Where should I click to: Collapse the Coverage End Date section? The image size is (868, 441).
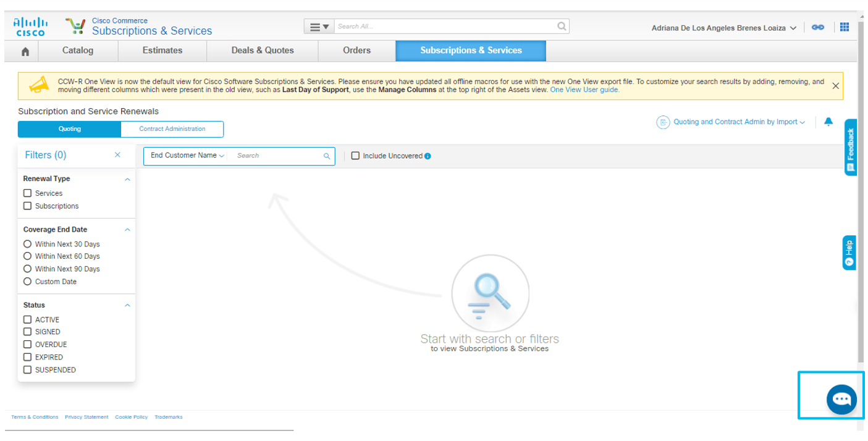tap(127, 230)
